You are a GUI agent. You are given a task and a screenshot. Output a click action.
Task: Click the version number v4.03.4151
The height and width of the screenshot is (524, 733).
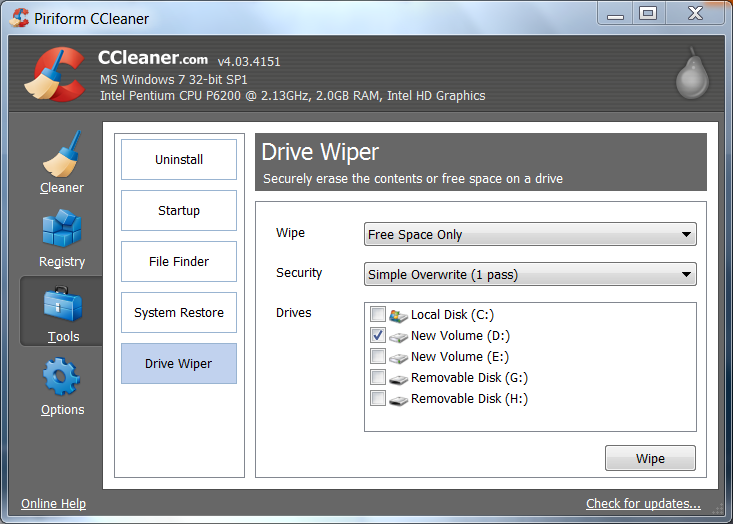click(249, 61)
